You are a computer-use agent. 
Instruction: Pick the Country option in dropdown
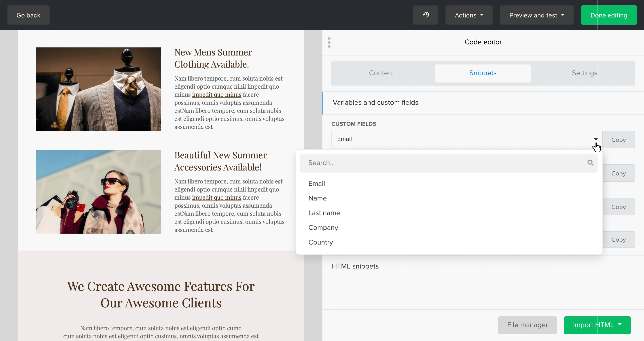320,242
